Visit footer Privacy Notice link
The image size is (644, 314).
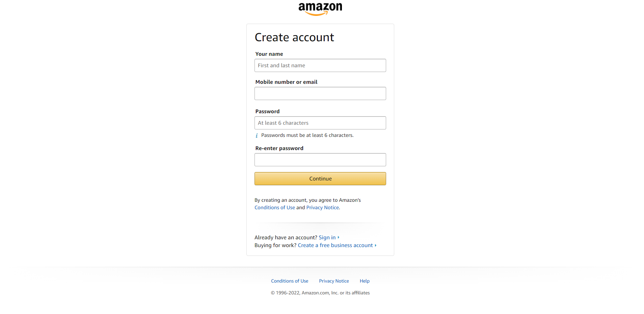pos(334,281)
